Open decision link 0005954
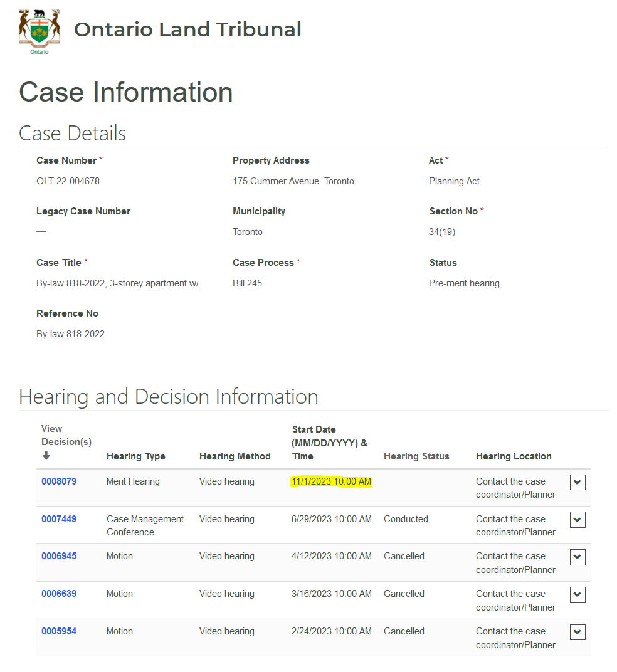617x672 pixels. [59, 631]
